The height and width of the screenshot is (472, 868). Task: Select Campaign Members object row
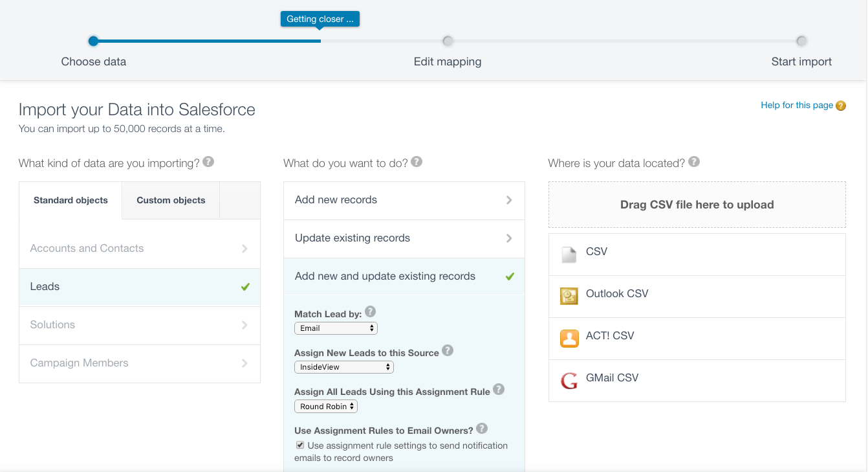(140, 363)
